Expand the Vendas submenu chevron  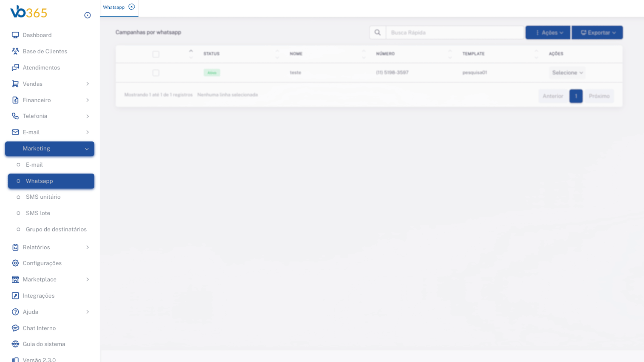click(88, 84)
